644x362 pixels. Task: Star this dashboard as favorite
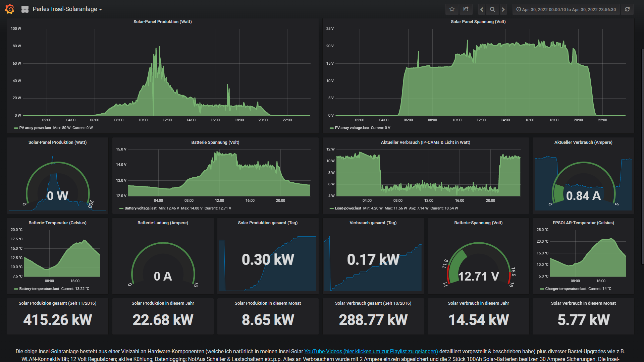[452, 9]
